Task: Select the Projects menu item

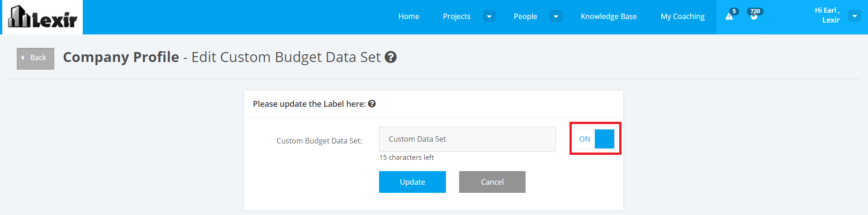Action: click(456, 16)
